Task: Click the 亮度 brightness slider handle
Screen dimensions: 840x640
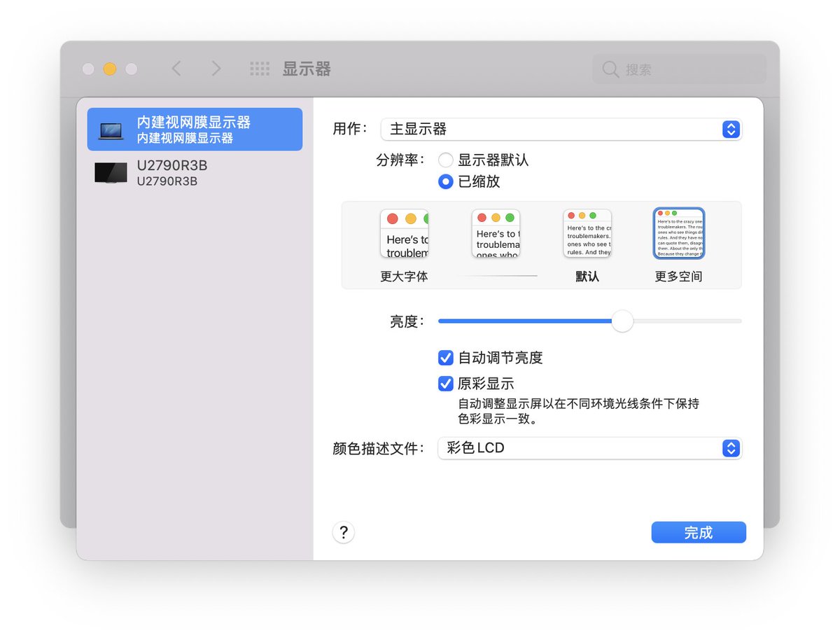Action: tap(622, 321)
